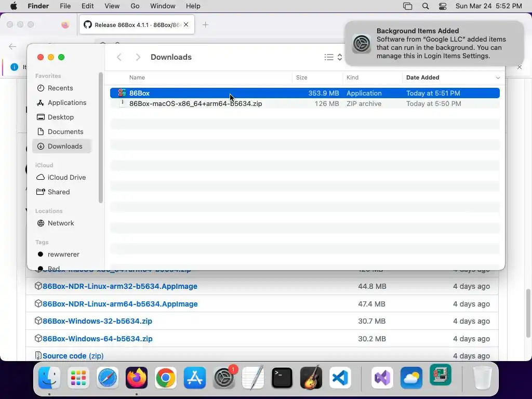Open Visual Studio purple Dock icon
The image size is (532, 399).
pyautogui.click(x=382, y=378)
